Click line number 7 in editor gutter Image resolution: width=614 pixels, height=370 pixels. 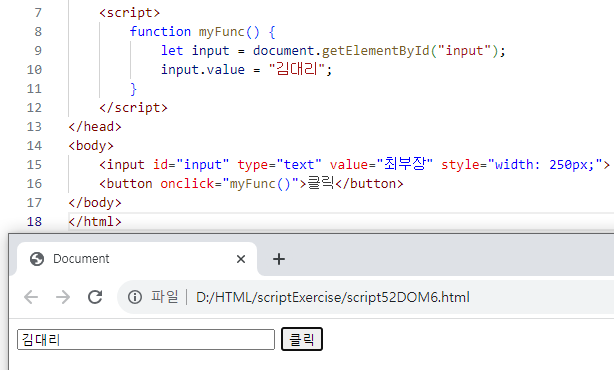[38, 13]
